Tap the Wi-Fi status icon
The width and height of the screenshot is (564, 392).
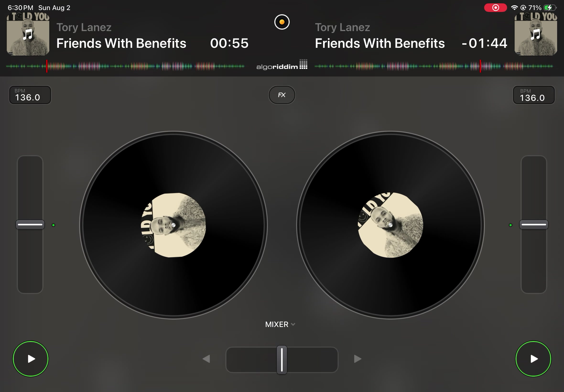[514, 8]
